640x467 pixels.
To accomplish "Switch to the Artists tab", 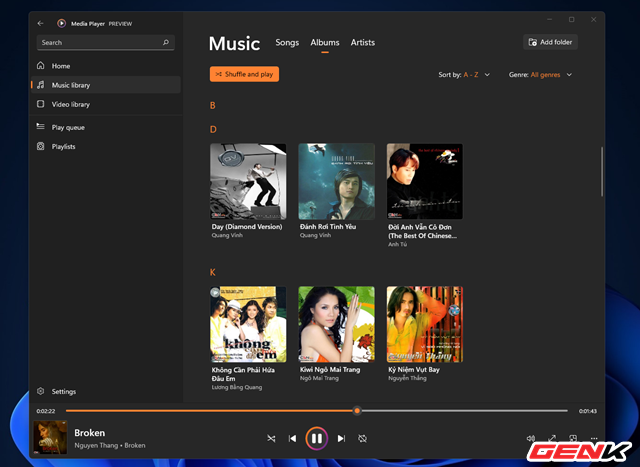I will coord(362,42).
